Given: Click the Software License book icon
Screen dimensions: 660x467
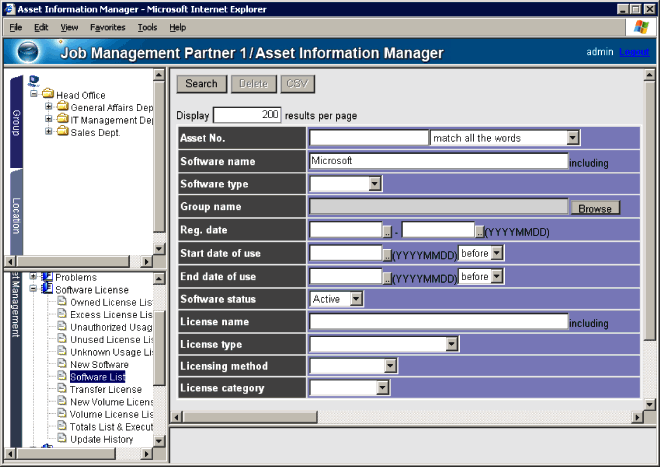Looking at the screenshot, I should pos(47,289).
